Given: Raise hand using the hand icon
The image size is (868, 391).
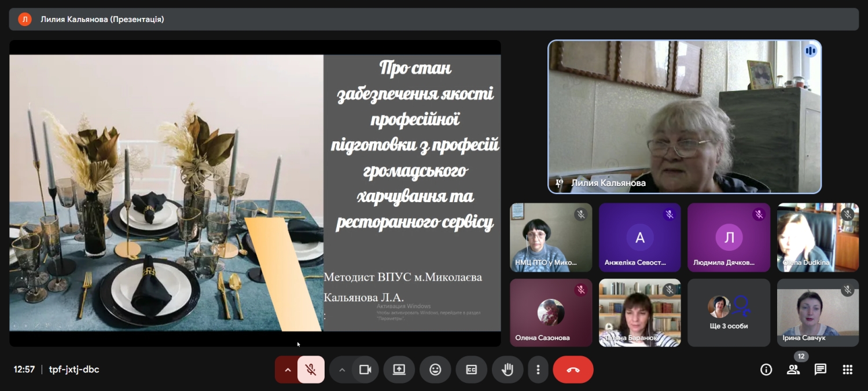Looking at the screenshot, I should 507,370.
